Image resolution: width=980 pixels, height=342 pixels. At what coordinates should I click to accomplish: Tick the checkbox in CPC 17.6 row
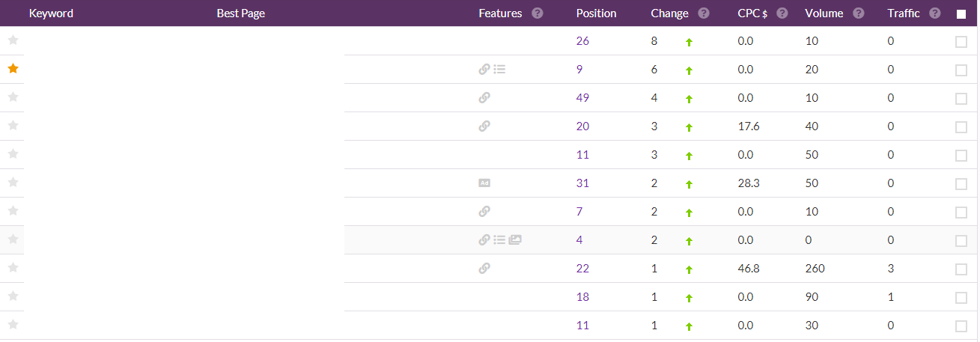coord(961,127)
